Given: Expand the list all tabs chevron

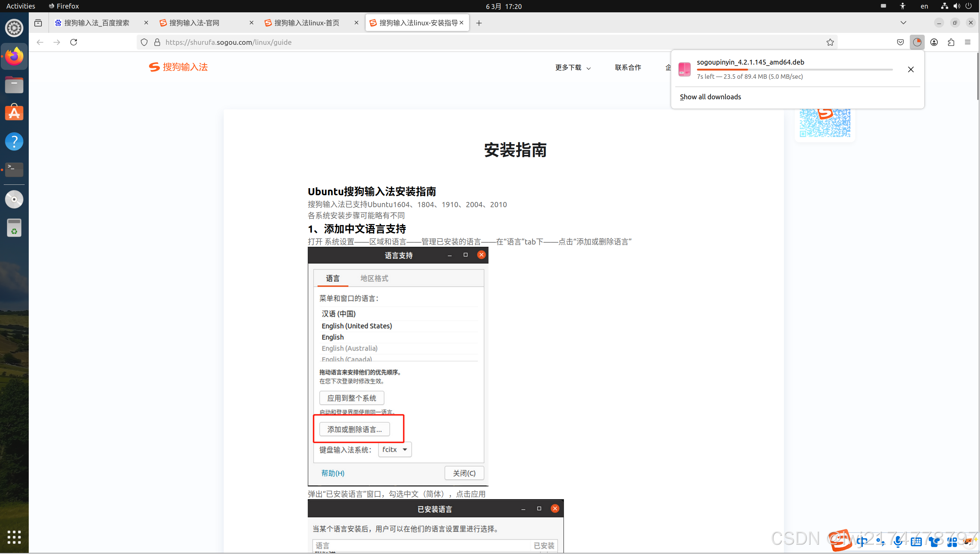Looking at the screenshot, I should [x=903, y=23].
